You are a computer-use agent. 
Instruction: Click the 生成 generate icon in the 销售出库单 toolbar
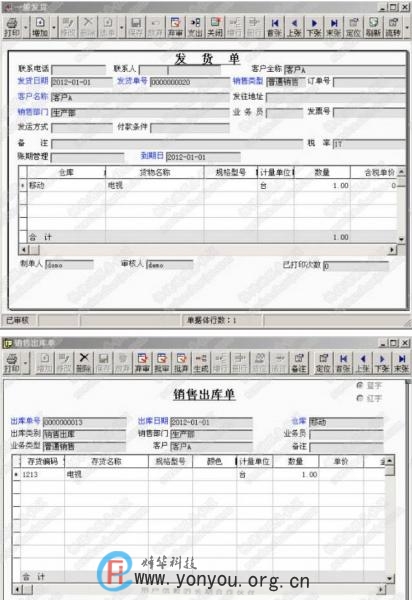(201, 362)
